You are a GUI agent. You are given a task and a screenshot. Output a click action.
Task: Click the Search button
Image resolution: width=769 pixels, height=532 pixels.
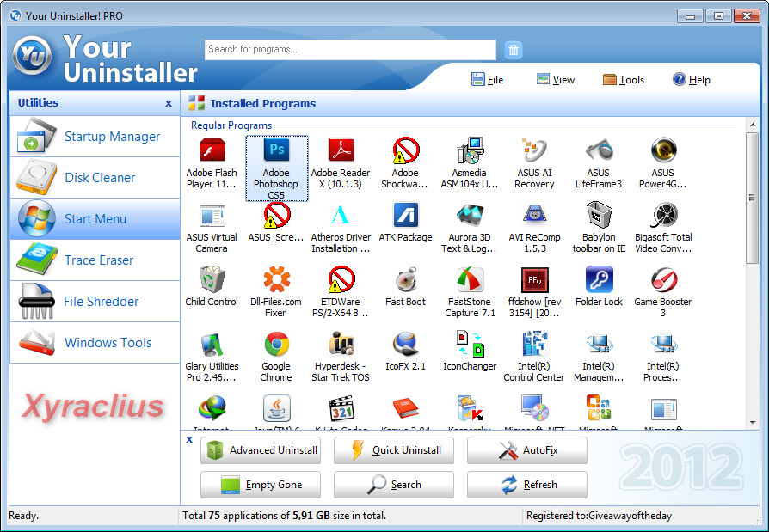pyautogui.click(x=394, y=485)
